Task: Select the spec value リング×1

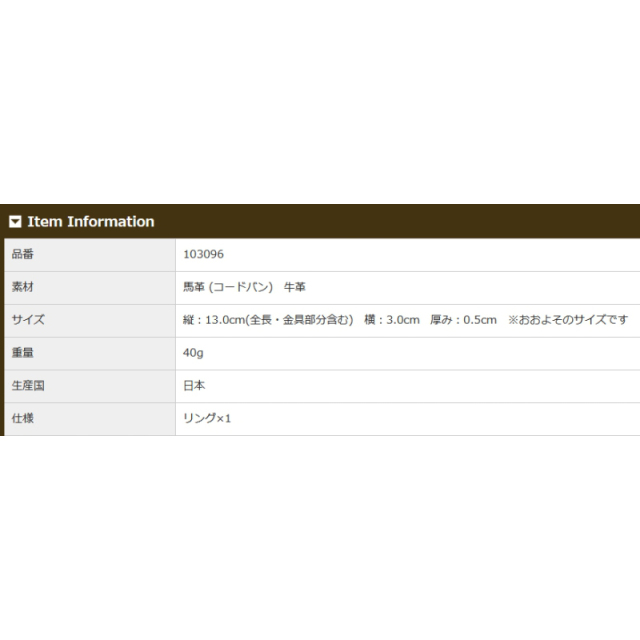Action: (207, 418)
